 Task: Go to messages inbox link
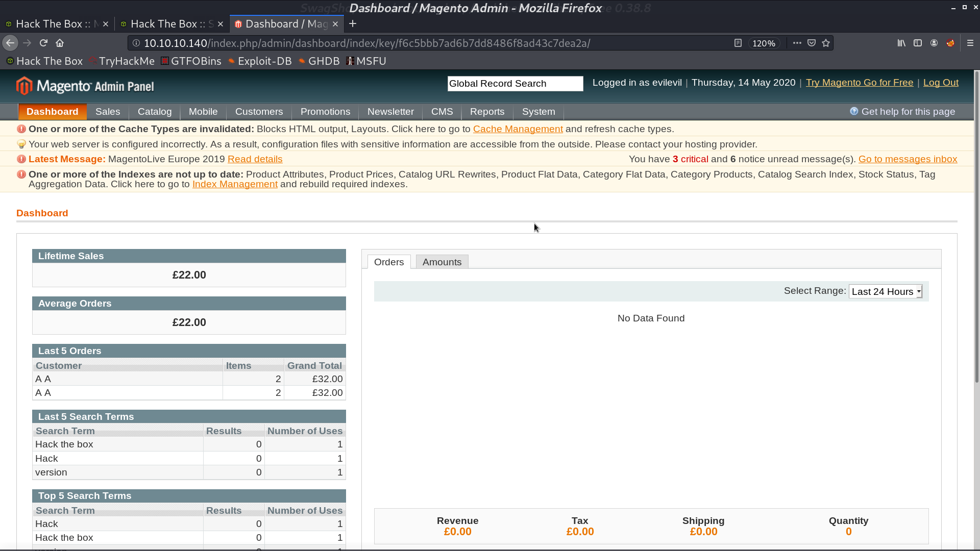(908, 159)
